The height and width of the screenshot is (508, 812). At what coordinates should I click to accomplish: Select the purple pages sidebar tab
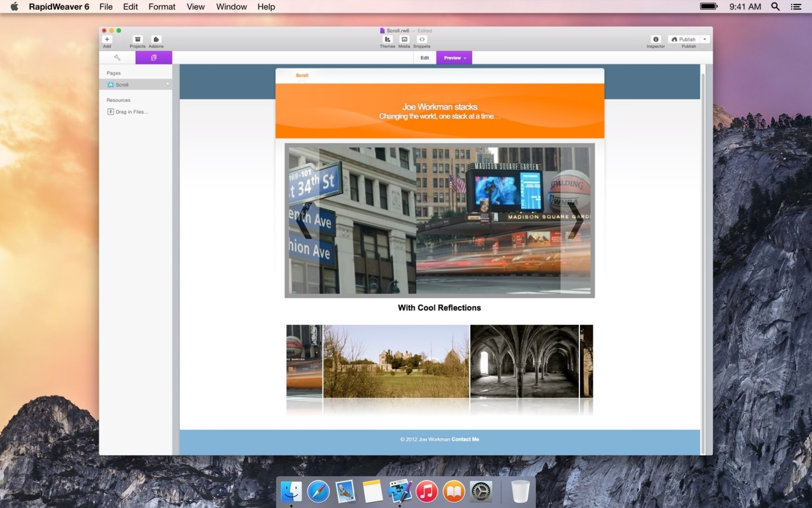coord(154,58)
